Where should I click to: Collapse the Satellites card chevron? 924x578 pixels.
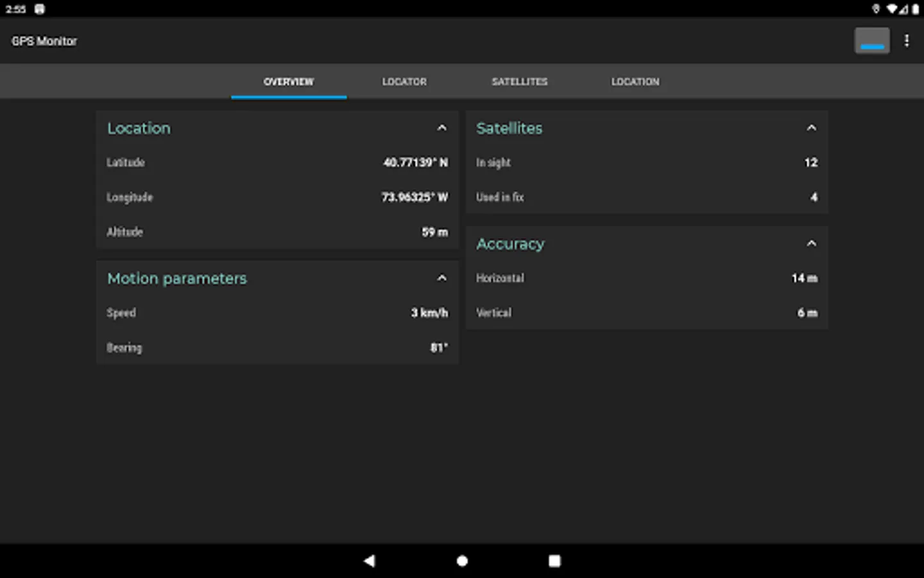[811, 128]
